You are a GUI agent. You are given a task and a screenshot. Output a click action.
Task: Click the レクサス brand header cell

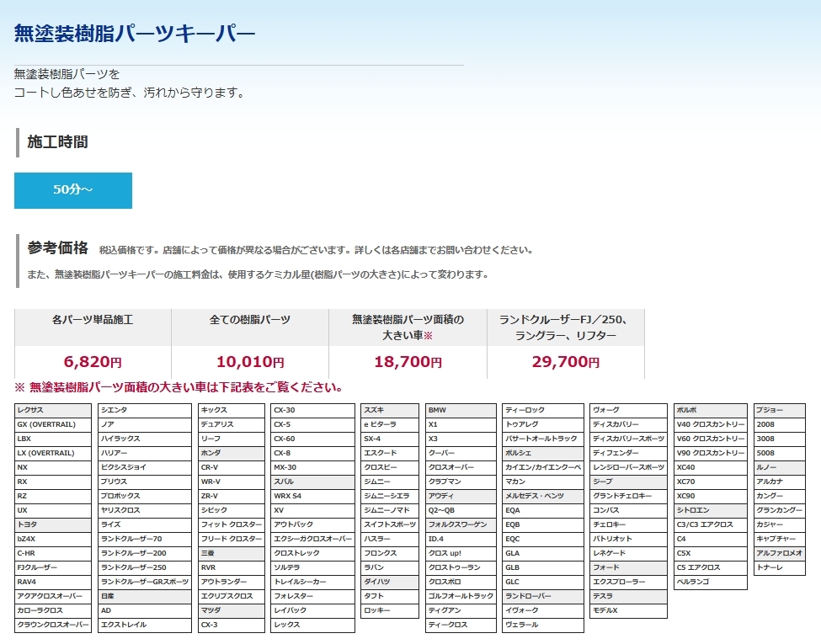point(53,411)
